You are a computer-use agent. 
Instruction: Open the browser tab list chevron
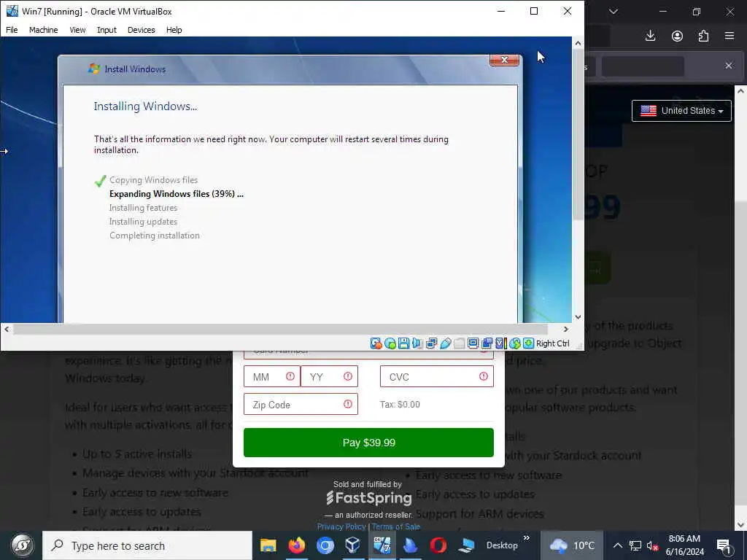pyautogui.click(x=614, y=11)
